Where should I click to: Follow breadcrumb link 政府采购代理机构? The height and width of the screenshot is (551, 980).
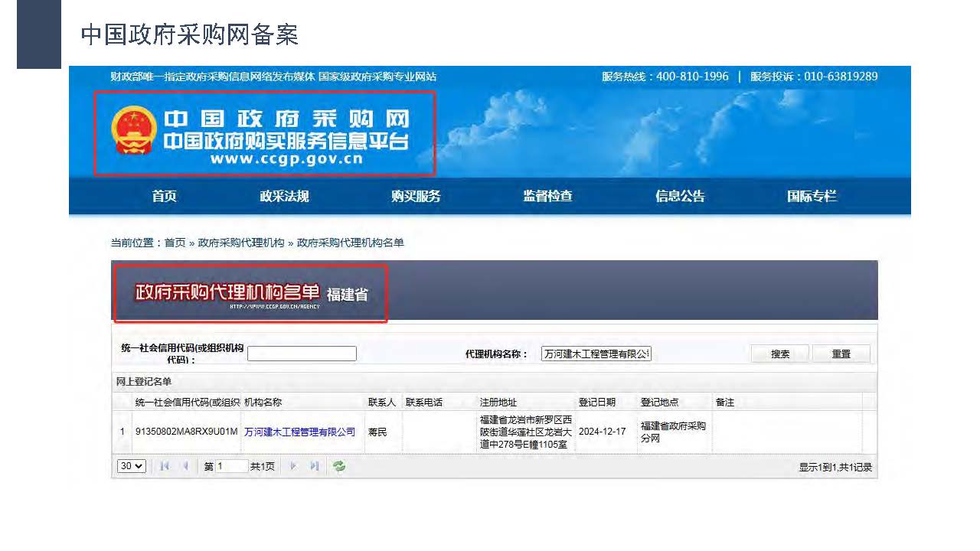(241, 243)
